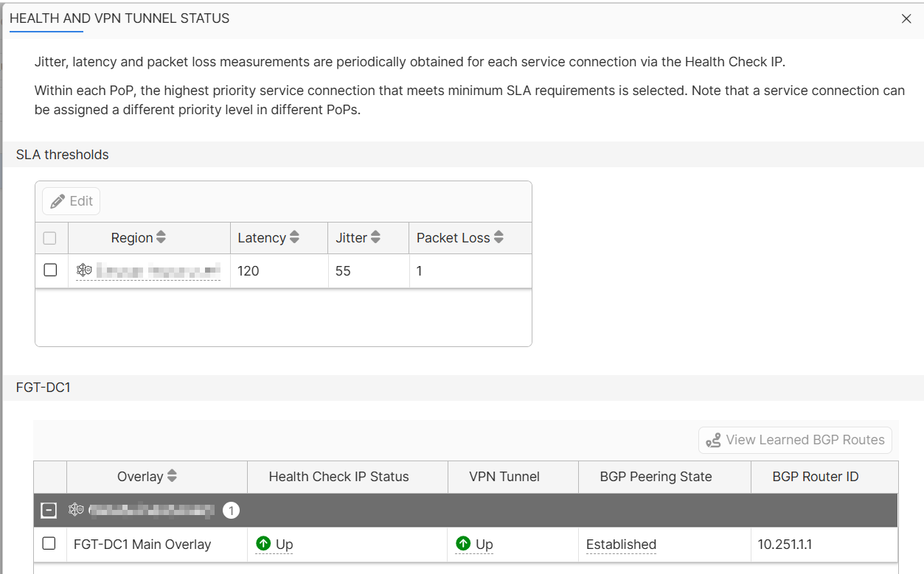Click the pencil icon on the Edit button
This screenshot has height=574, width=924.
click(58, 200)
